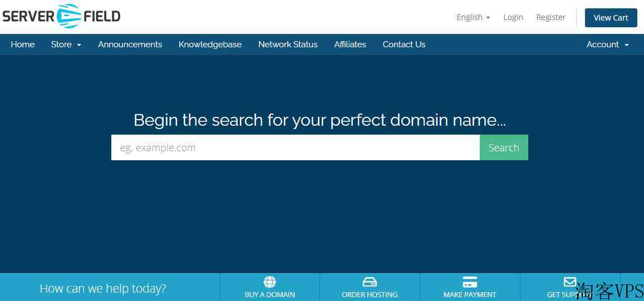The width and height of the screenshot is (644, 301).
Task: Select Network Status in navigation bar
Action: tap(288, 45)
